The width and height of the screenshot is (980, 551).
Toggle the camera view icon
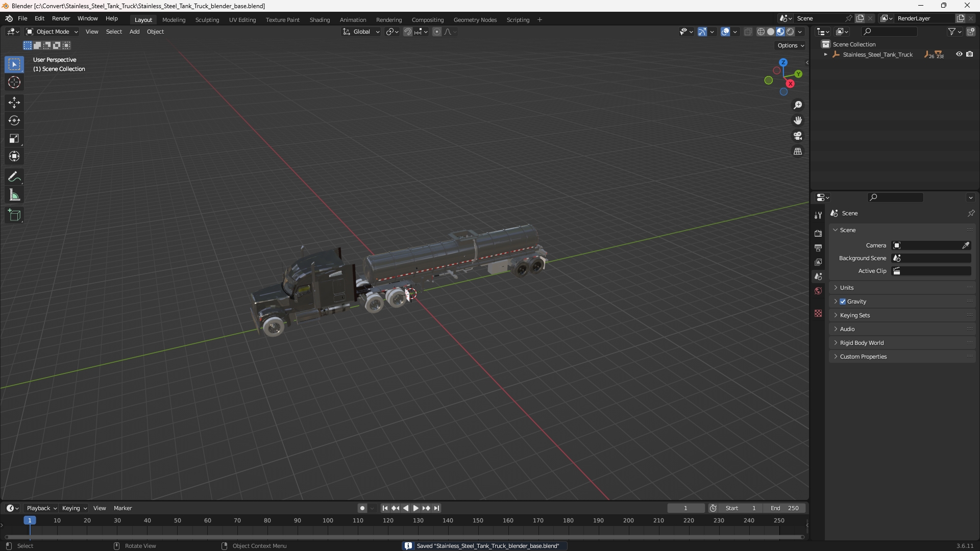[797, 136]
